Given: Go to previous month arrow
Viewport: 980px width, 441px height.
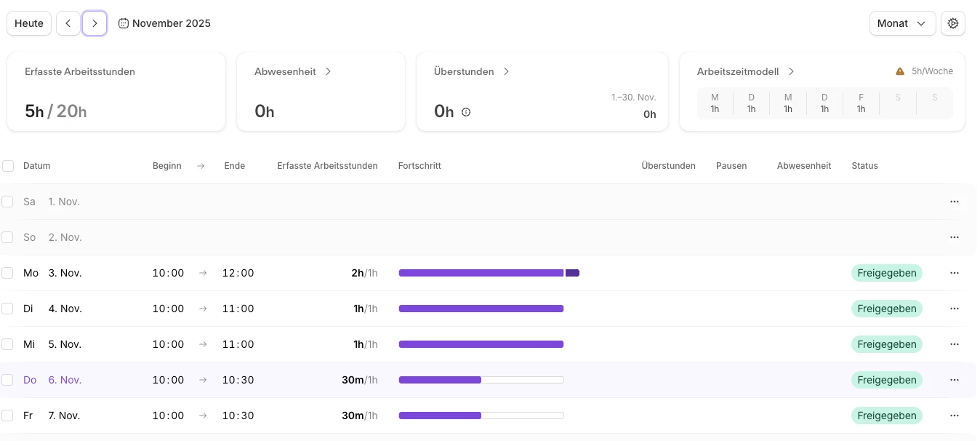Looking at the screenshot, I should click(68, 23).
